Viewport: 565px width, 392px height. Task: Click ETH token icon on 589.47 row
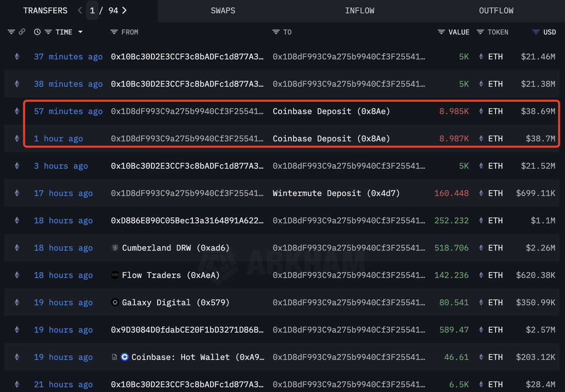[x=481, y=329]
